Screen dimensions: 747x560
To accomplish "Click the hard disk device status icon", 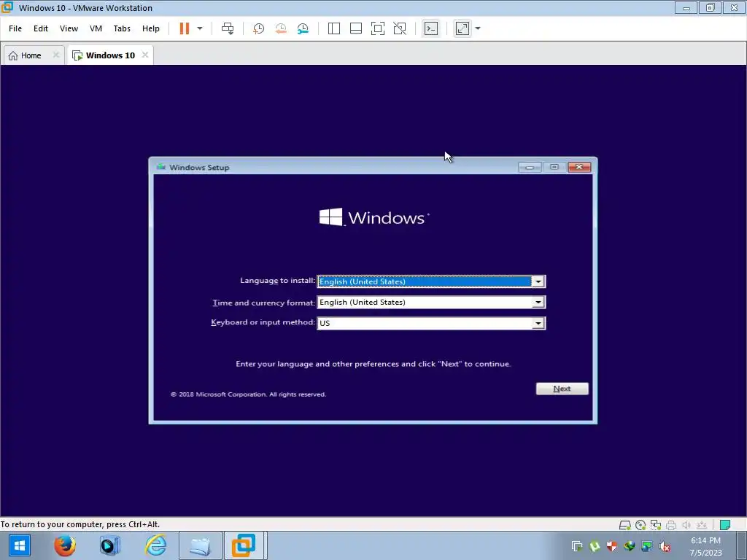I will coord(624,525).
